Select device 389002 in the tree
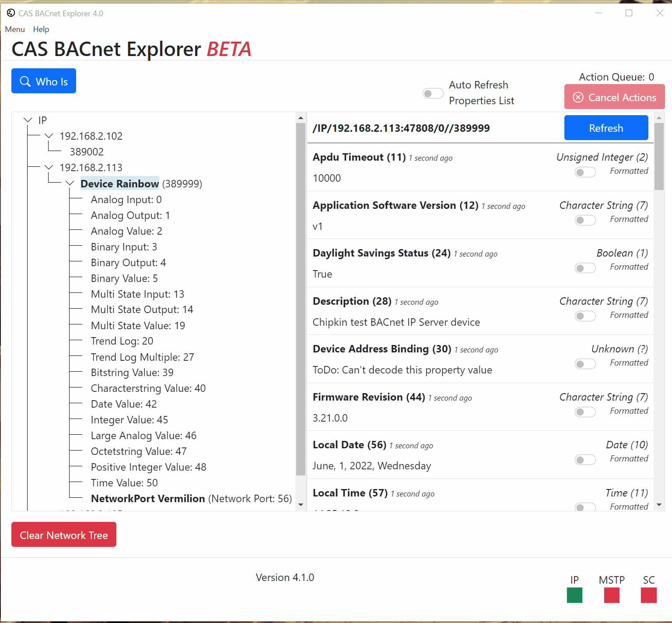Viewport: 672px width, 623px height. 87,152
